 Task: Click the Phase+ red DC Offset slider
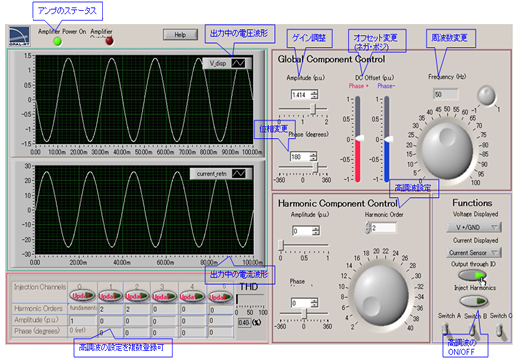358,139
